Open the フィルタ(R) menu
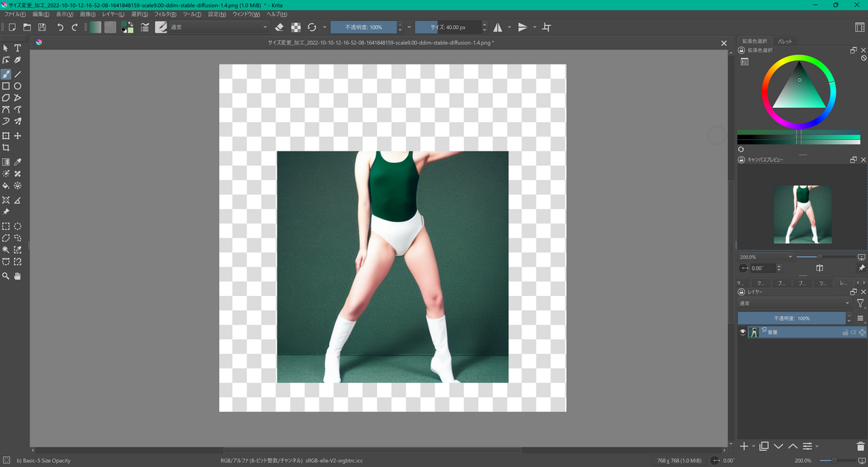Screen dimensions: 868x467 165,14
